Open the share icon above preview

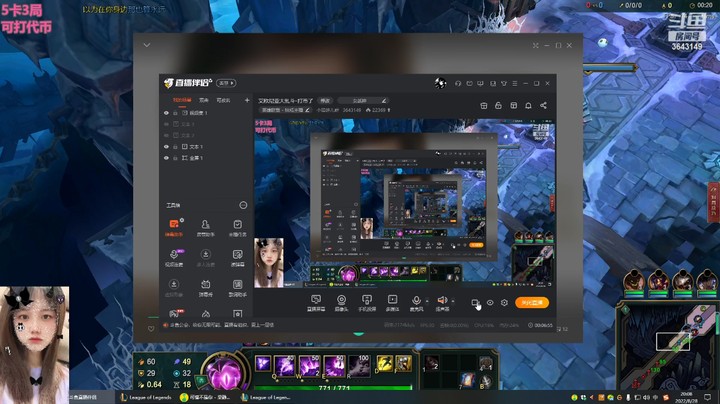coord(543,106)
